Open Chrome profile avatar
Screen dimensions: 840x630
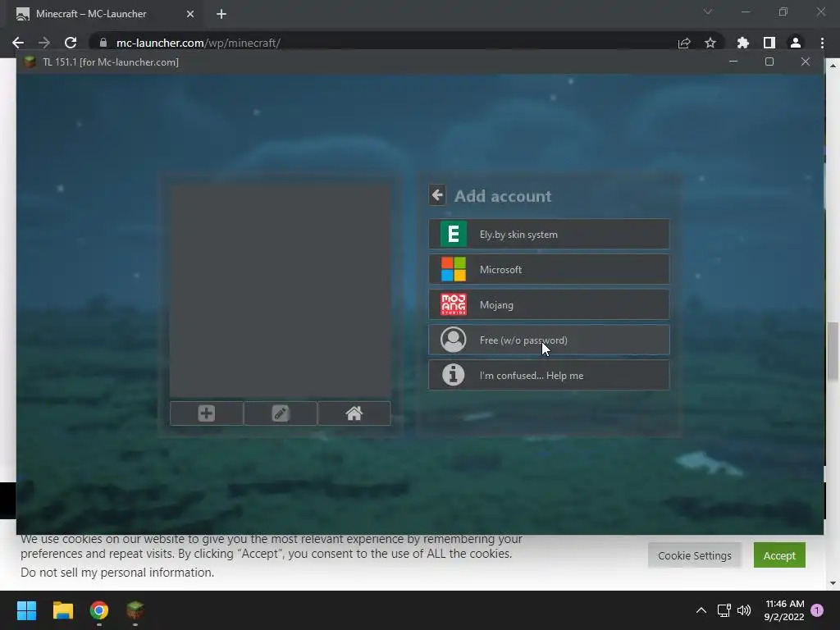coord(796,43)
